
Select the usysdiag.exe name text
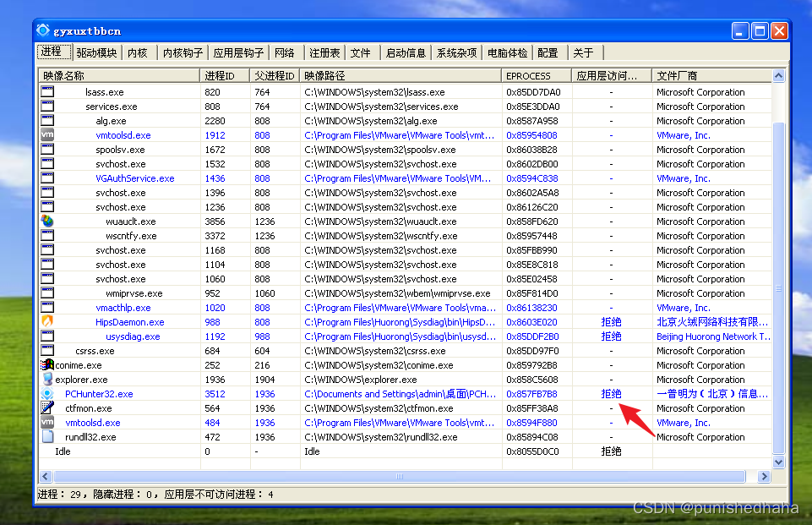point(134,336)
